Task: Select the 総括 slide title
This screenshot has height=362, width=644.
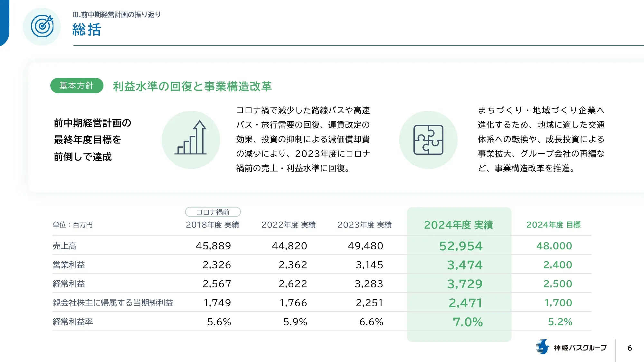Action: pyautogui.click(x=87, y=30)
